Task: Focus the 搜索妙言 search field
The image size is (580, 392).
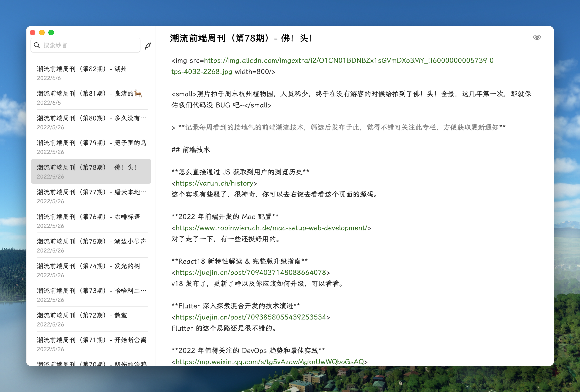Action: tap(85, 45)
